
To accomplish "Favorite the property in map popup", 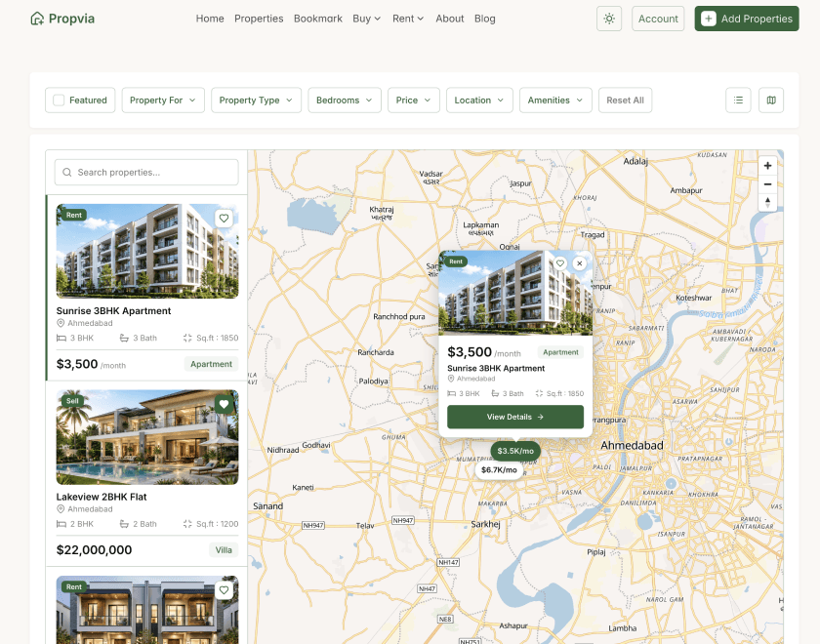I will click(x=560, y=263).
